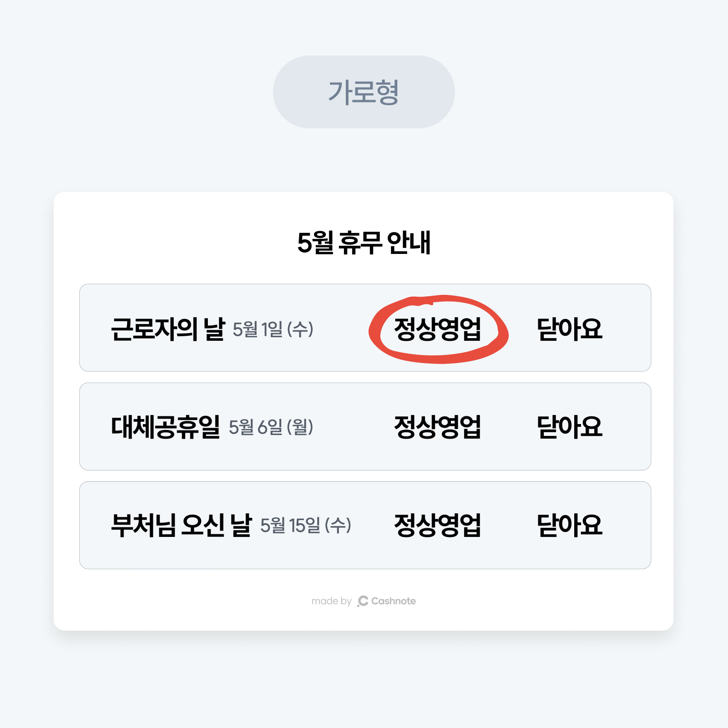
Task: Click the 부처님 오신 날 holiday name
Action: [x=181, y=525]
